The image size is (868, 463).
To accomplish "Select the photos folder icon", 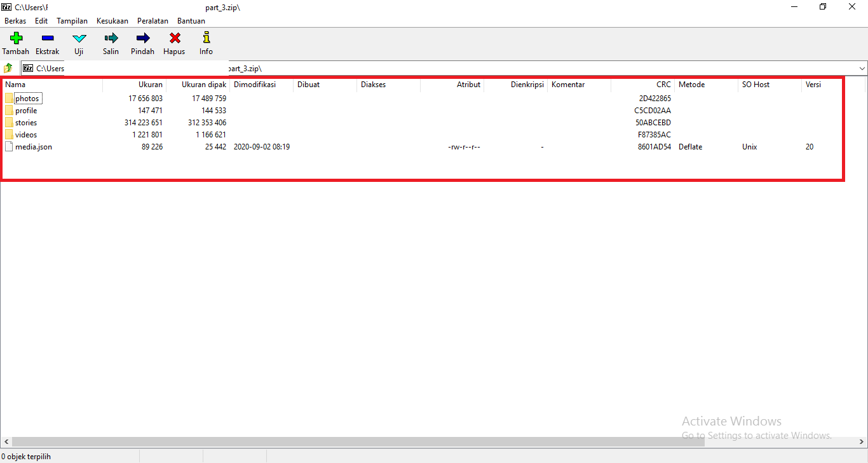I will [9, 99].
